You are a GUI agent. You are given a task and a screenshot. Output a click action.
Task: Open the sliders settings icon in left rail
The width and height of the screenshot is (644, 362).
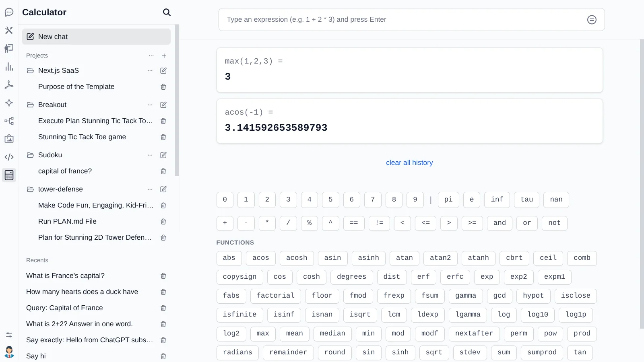click(x=9, y=335)
